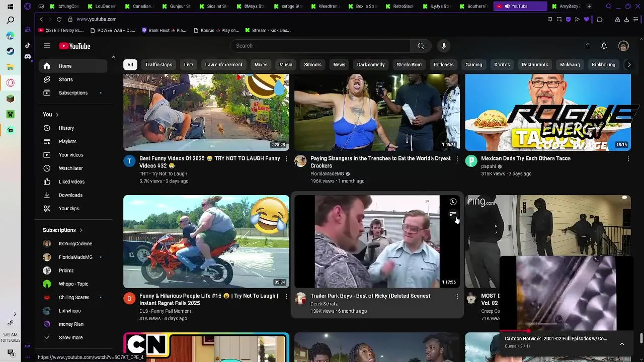Open TikTok icon in browser sidebar
Viewport: 644px width, 362px height.
click(28, 45)
